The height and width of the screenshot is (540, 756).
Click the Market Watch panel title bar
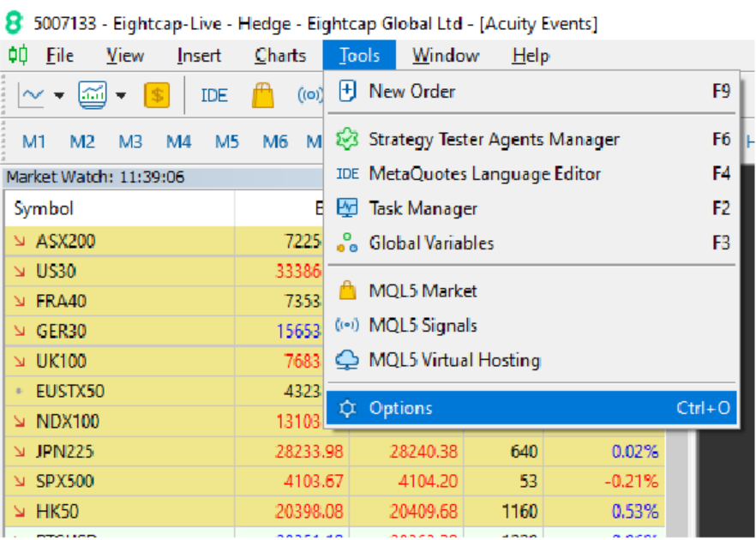(163, 177)
